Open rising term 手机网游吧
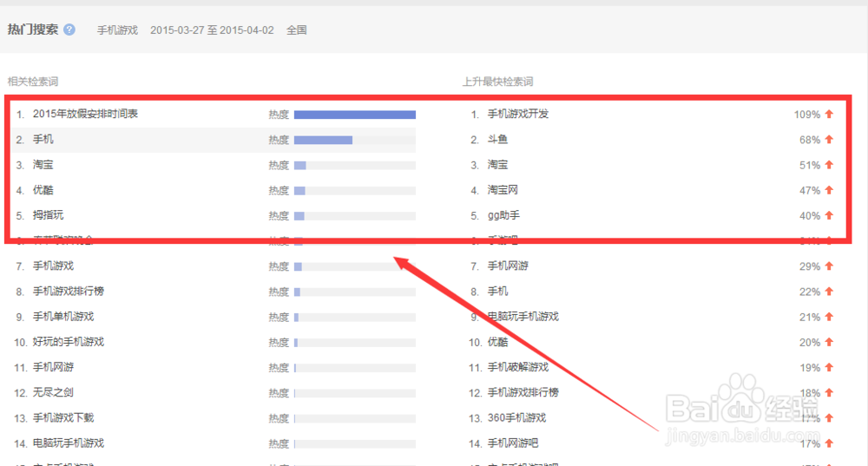 click(x=513, y=443)
